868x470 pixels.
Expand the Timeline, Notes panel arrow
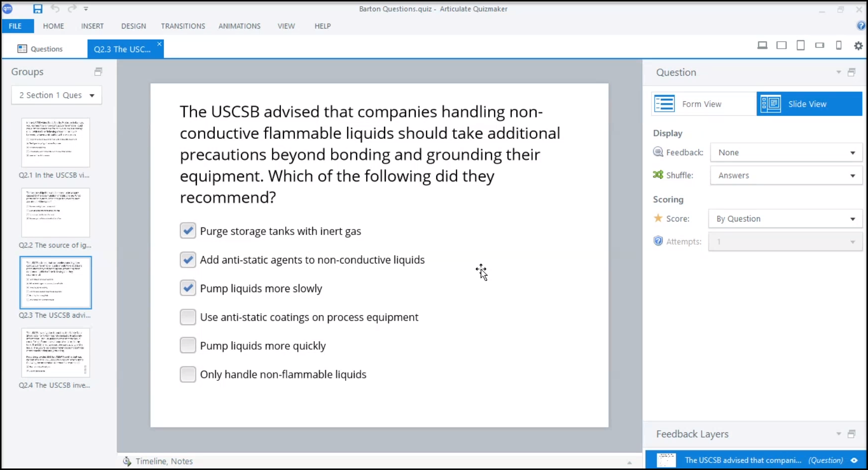(x=630, y=462)
